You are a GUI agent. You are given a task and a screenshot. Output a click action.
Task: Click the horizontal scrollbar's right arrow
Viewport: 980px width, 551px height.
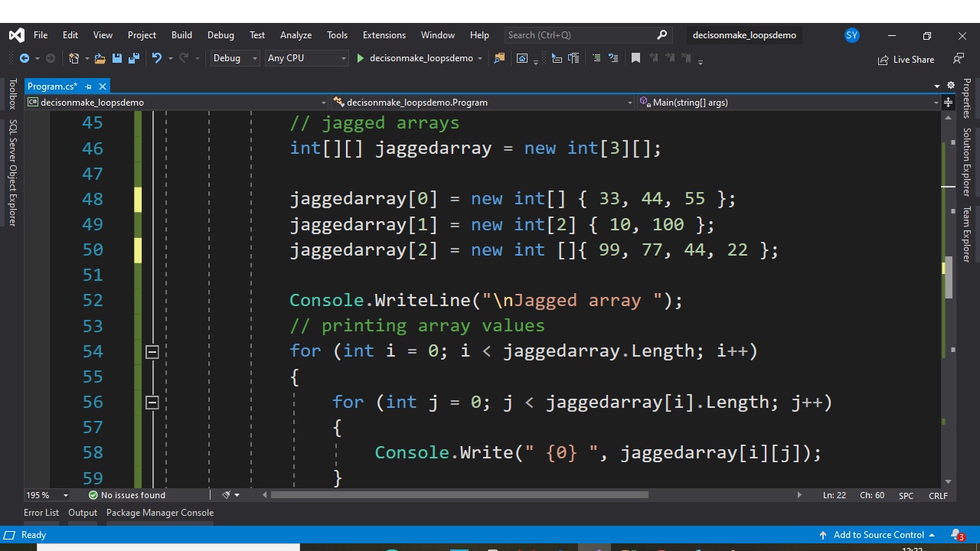[x=799, y=495]
